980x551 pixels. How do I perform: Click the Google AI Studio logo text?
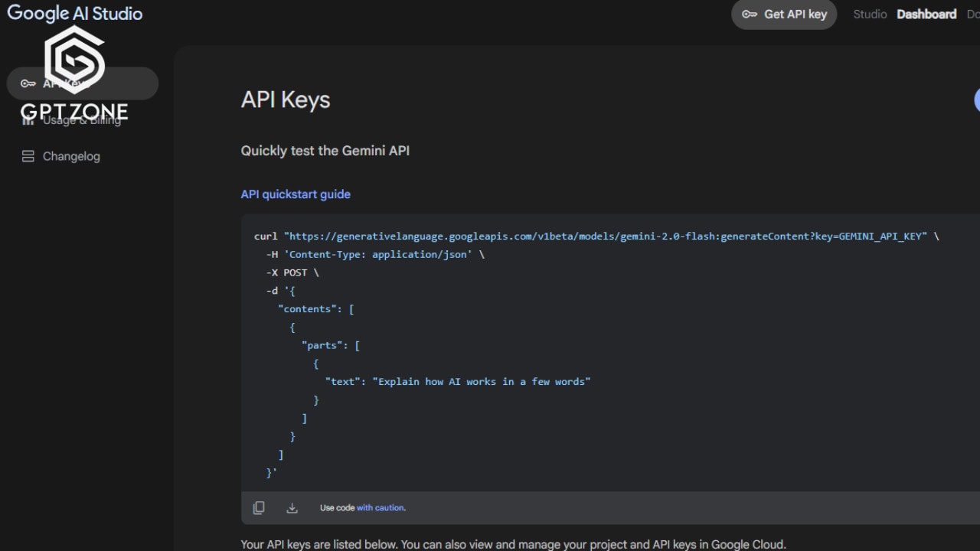75,13
